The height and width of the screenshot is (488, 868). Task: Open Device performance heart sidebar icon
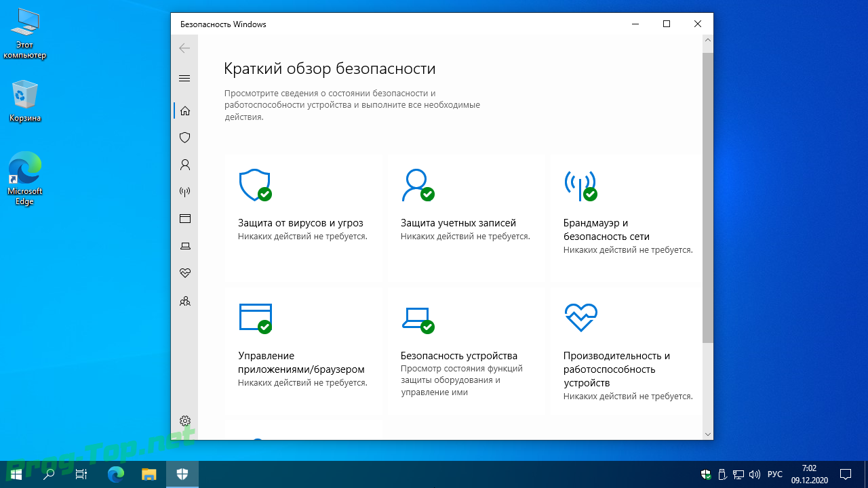click(184, 273)
